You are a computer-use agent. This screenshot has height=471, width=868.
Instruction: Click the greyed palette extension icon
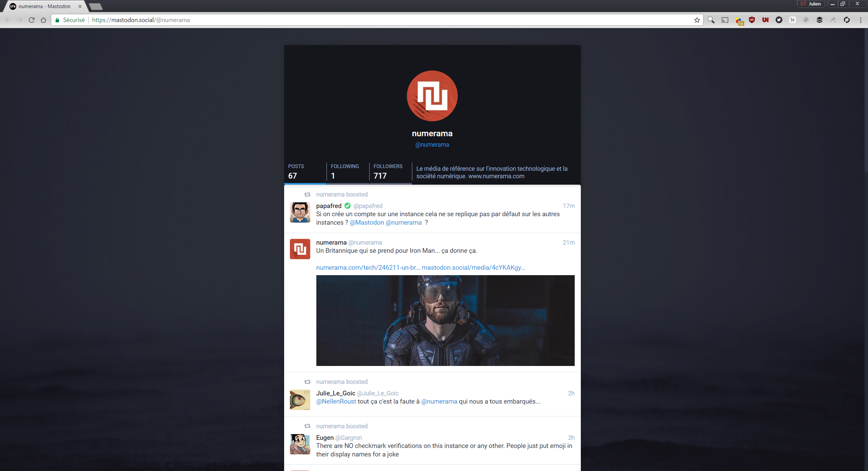[x=806, y=20]
